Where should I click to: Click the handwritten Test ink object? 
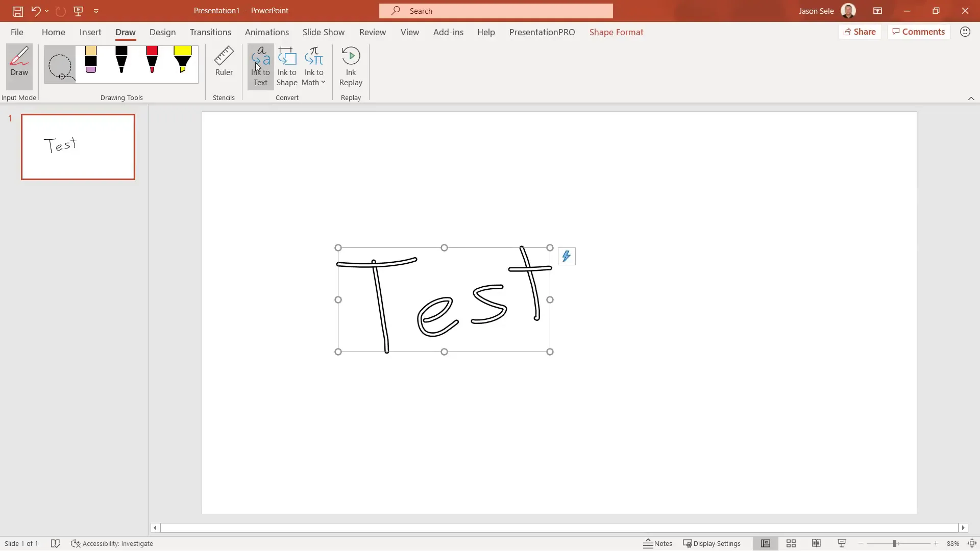tap(444, 299)
